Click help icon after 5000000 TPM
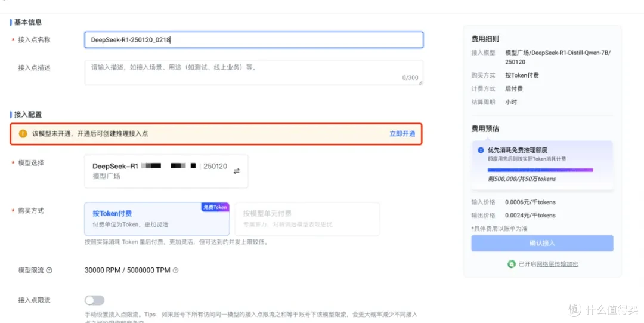 coord(175,270)
